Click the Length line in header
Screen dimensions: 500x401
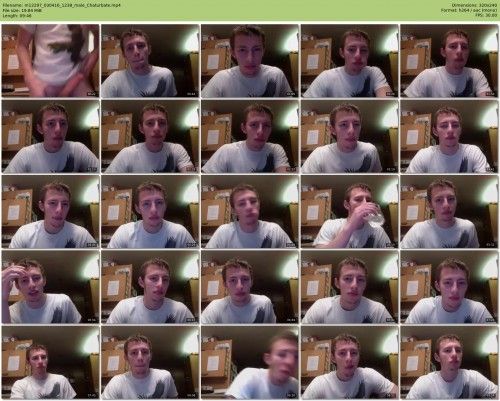17,15
